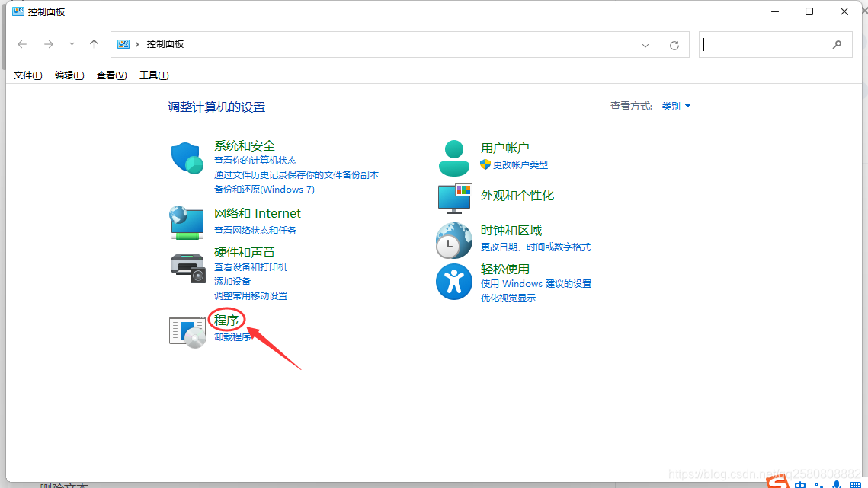
Task: Open 硬件和声音 category link
Action: pos(245,252)
